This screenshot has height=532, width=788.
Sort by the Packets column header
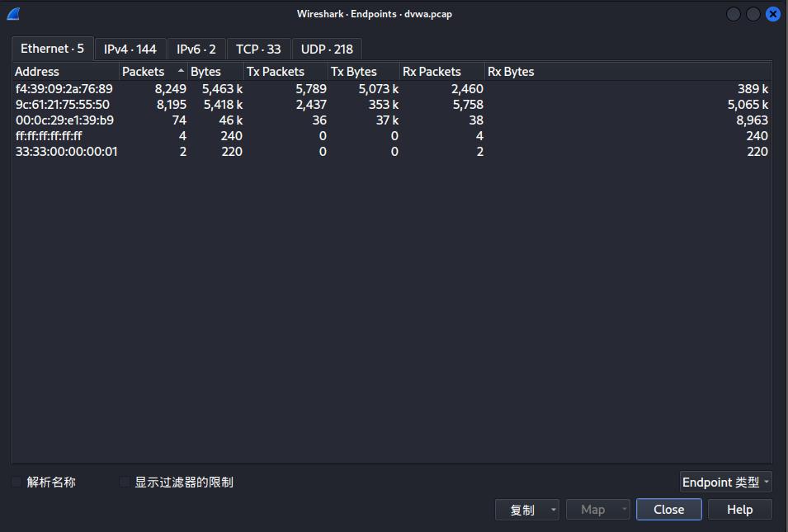(x=153, y=71)
